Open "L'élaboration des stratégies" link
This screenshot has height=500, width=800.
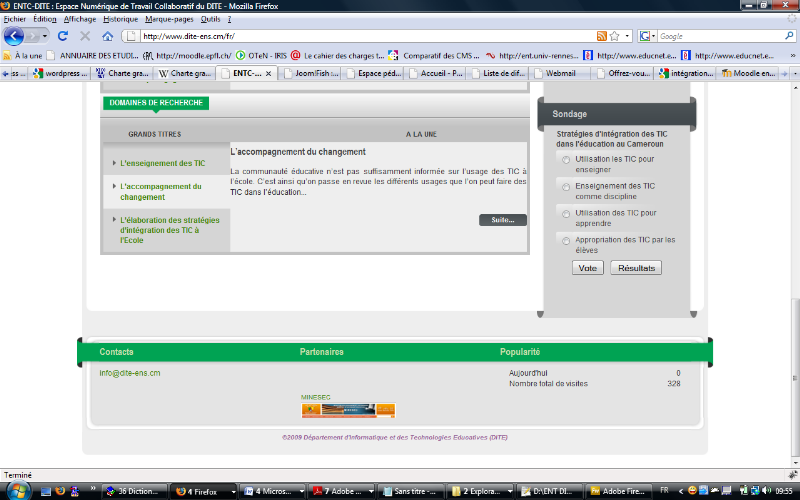[x=169, y=230]
